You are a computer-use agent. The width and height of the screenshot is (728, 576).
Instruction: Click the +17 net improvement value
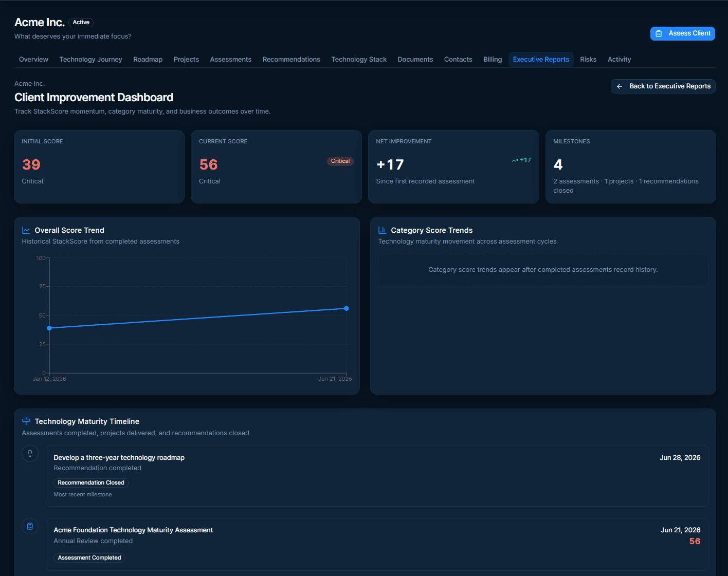tap(390, 164)
